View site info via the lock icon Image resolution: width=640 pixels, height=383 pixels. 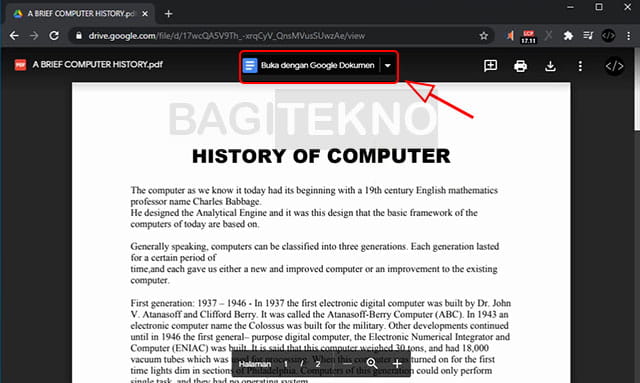79,36
